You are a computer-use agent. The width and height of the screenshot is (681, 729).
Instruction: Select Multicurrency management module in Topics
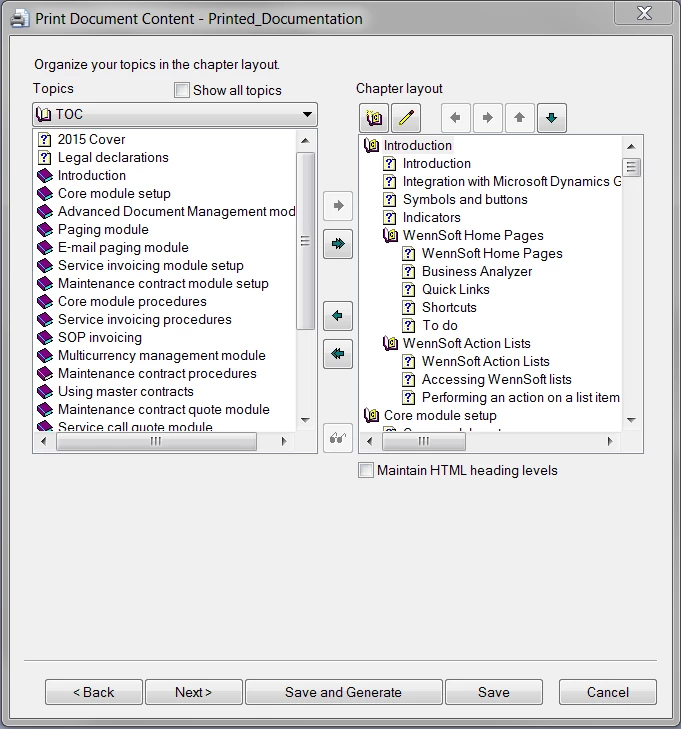coord(162,356)
